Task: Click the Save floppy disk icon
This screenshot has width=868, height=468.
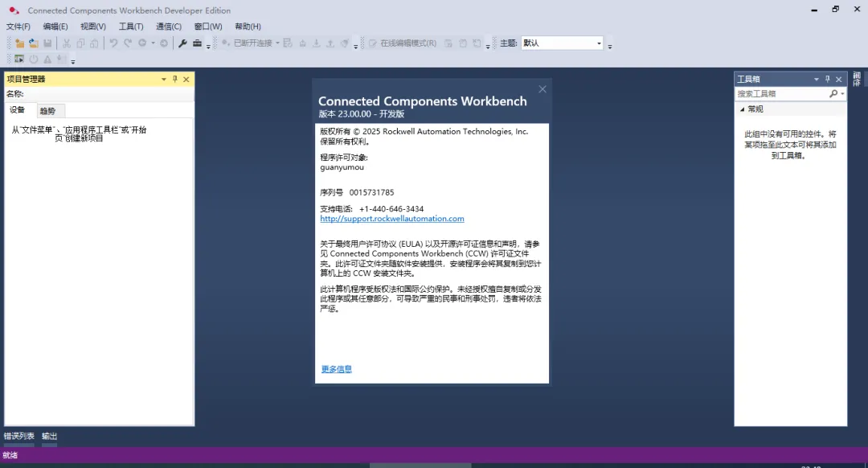Action: [x=47, y=43]
